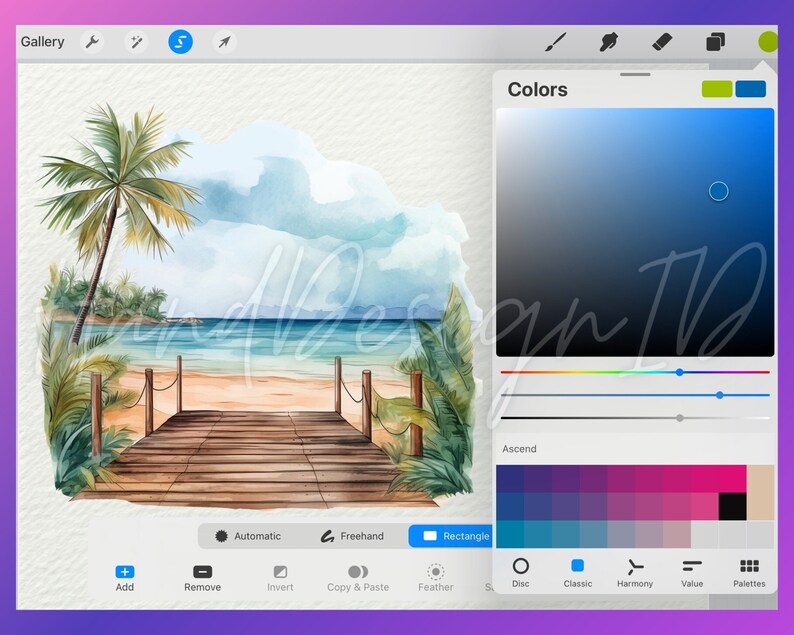The width and height of the screenshot is (794, 635).
Task: Choose Rectangle selection mode
Action: [x=451, y=536]
